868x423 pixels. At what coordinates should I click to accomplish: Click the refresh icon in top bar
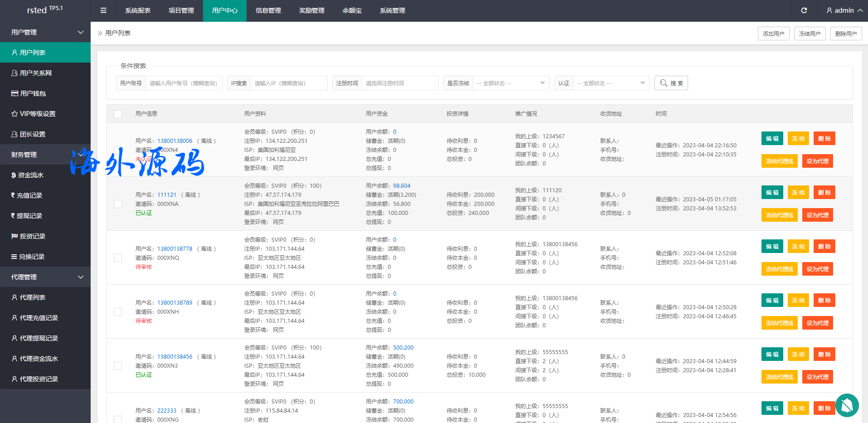tap(804, 10)
